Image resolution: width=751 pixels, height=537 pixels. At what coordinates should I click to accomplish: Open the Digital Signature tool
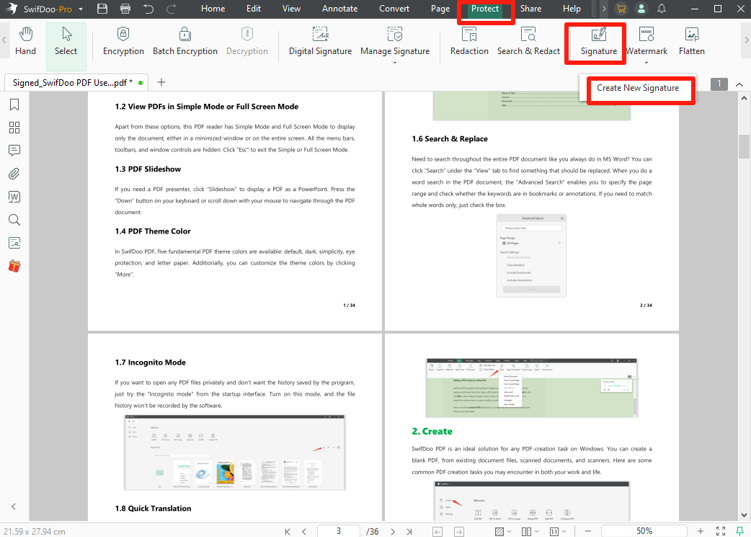pos(320,41)
